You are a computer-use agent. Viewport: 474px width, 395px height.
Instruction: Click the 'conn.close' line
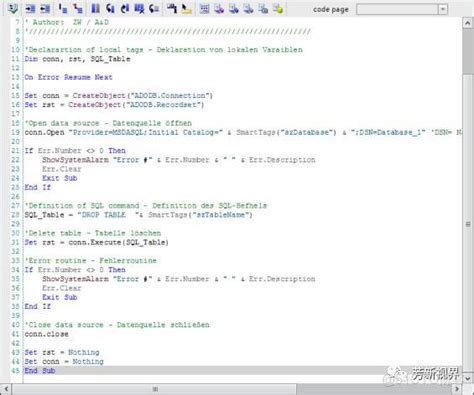point(46,334)
